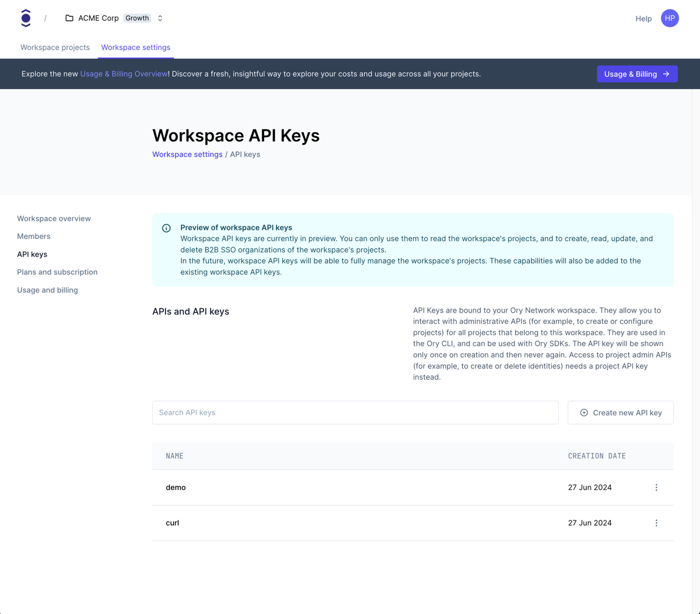The width and height of the screenshot is (700, 614).
Task: Click the NAME column header
Action: point(175,456)
